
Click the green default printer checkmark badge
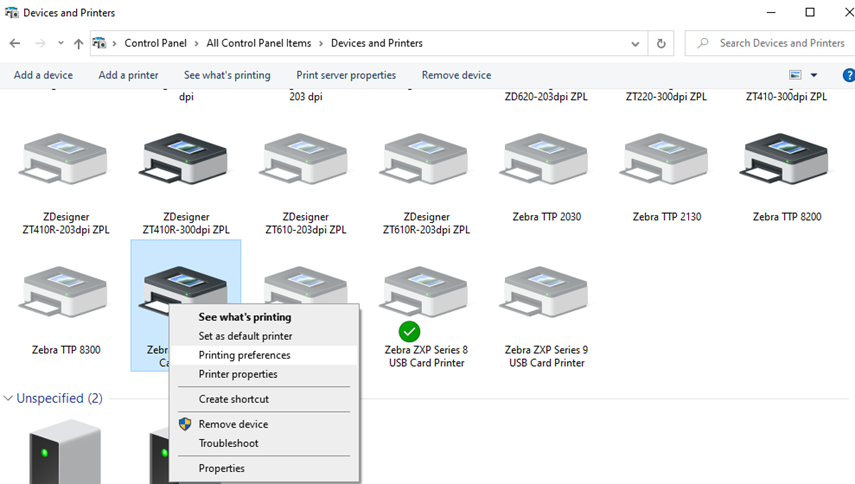pyautogui.click(x=409, y=331)
